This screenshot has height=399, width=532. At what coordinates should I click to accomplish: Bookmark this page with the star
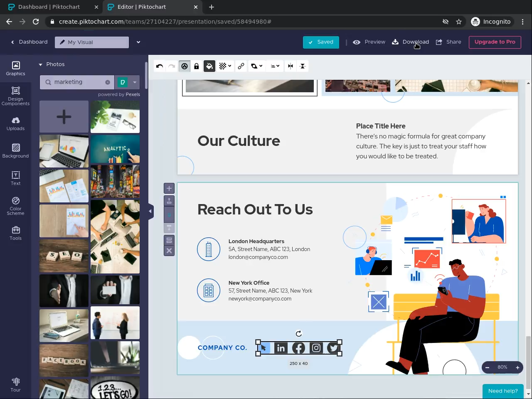pos(459,22)
